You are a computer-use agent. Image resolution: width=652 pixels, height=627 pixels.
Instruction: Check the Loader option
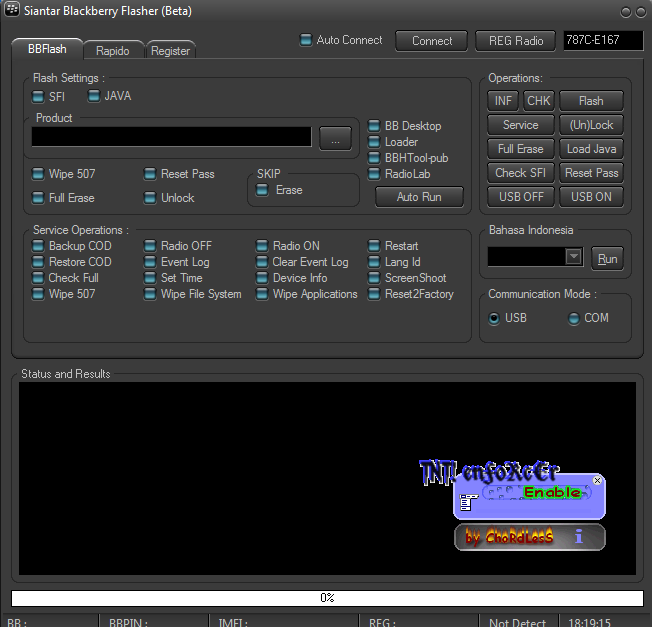coord(374,142)
